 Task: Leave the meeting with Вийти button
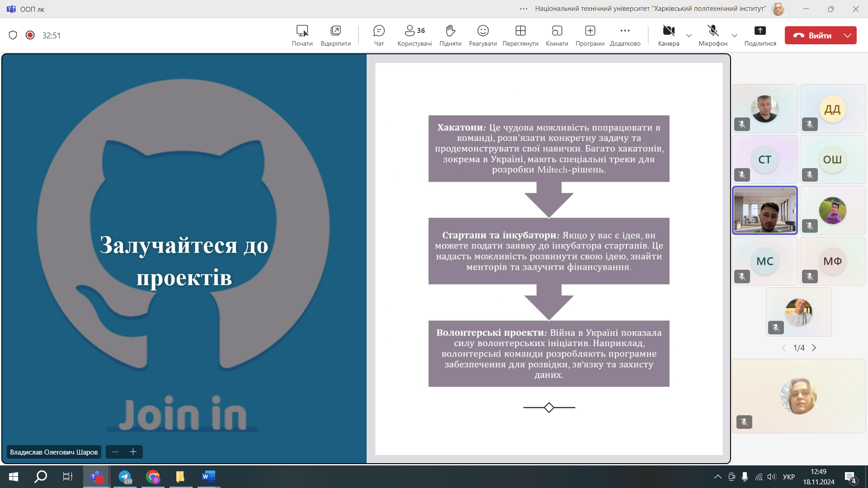(812, 35)
